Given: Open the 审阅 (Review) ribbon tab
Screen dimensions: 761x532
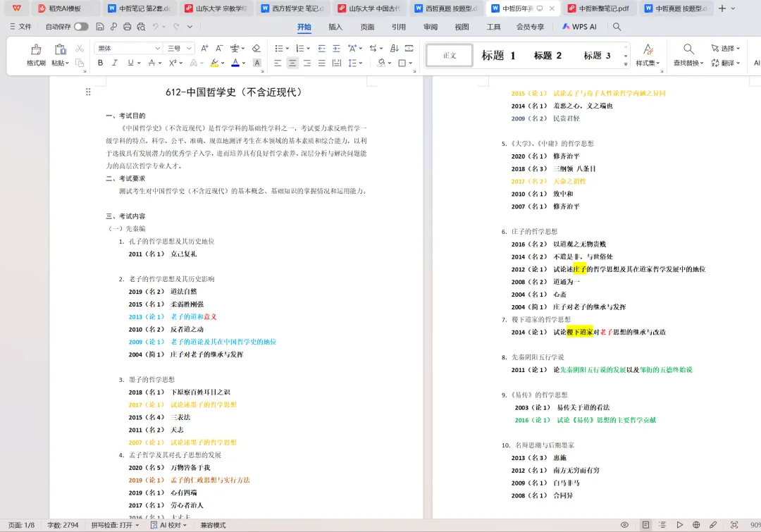Looking at the screenshot, I should point(431,27).
